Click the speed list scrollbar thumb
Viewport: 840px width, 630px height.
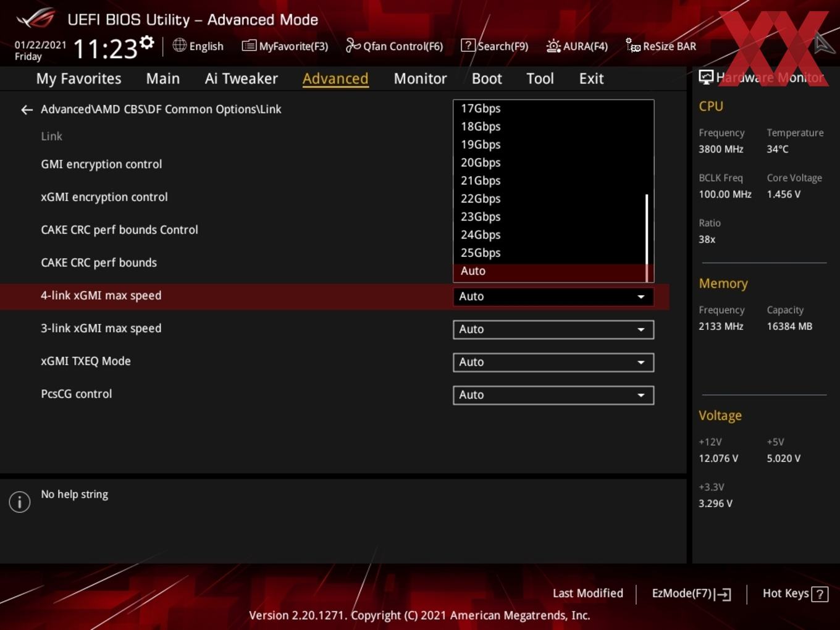(647, 238)
